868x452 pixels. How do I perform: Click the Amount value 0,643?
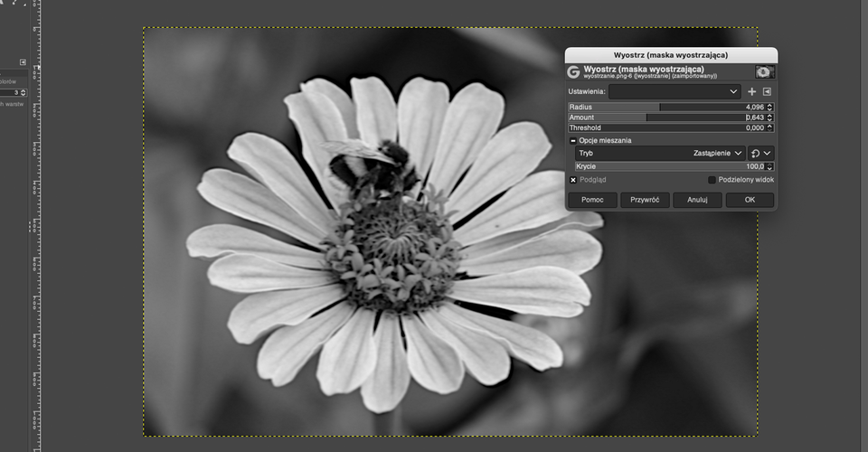[x=754, y=118]
